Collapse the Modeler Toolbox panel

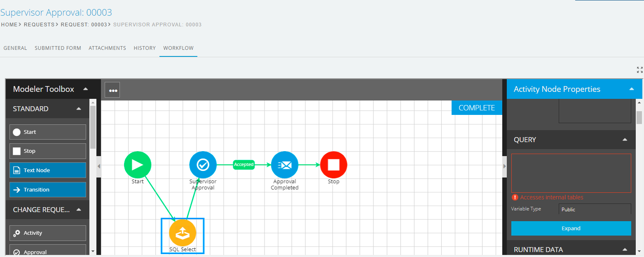click(85, 89)
